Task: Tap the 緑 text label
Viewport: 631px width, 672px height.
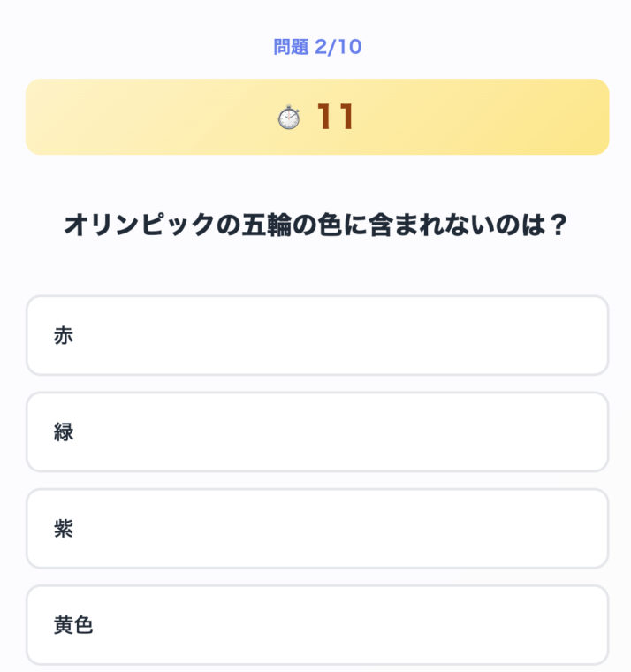Action: coord(64,432)
